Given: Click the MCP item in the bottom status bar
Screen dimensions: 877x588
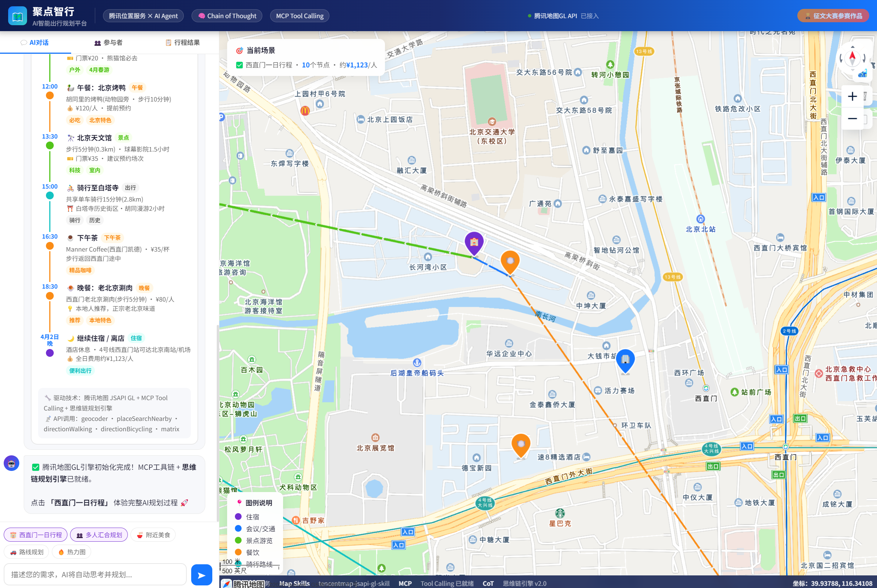Looking at the screenshot, I should pyautogui.click(x=405, y=583).
